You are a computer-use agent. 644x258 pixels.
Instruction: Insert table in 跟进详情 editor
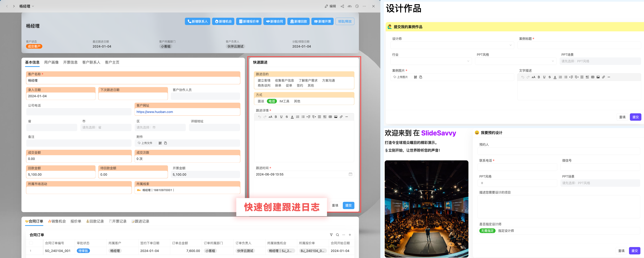(330, 117)
